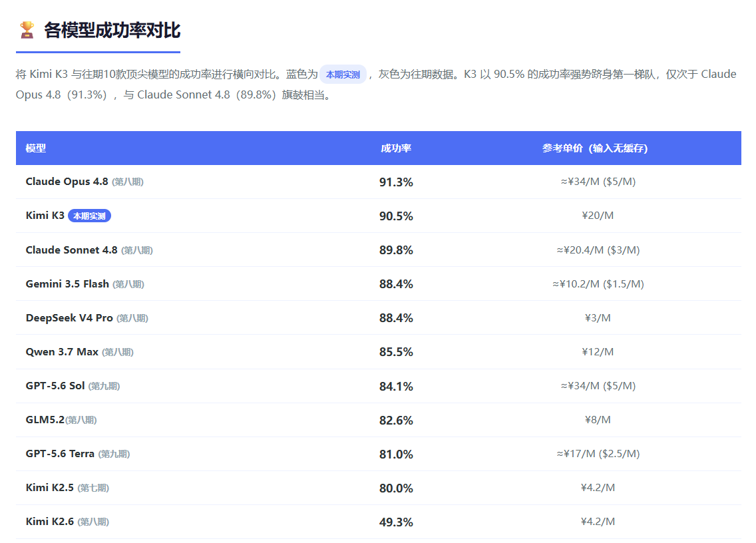Click the (第八期) label after Claude Opus 4.8
The width and height of the screenshot is (756, 543).
click(128, 182)
